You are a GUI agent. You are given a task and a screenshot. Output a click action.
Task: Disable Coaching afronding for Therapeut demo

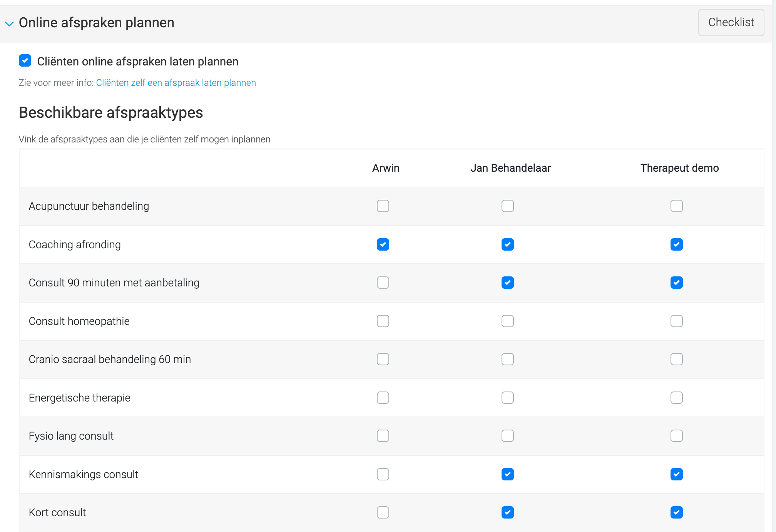(x=676, y=244)
